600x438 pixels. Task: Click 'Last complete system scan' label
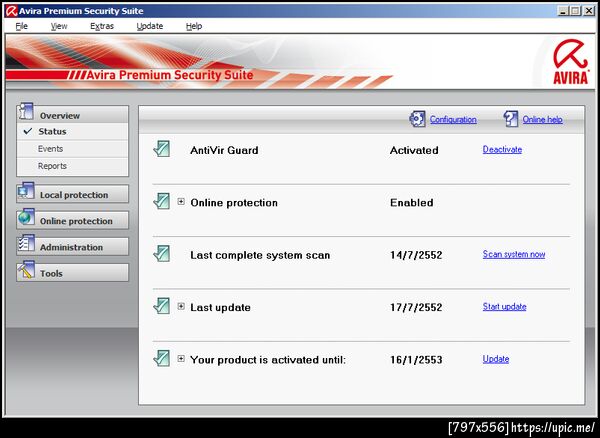[260, 255]
